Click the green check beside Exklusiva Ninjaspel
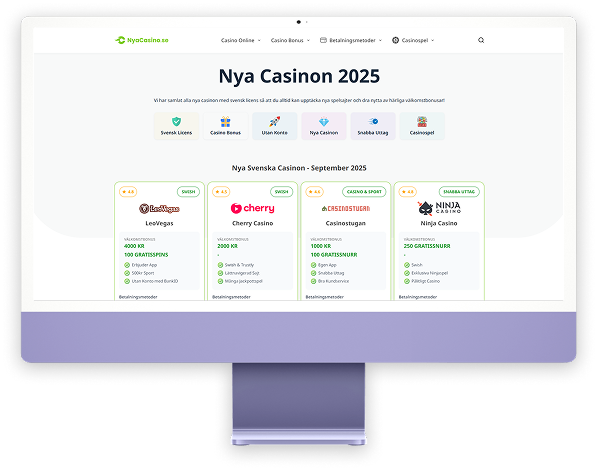Image resolution: width=597 pixels, height=470 pixels. click(407, 273)
